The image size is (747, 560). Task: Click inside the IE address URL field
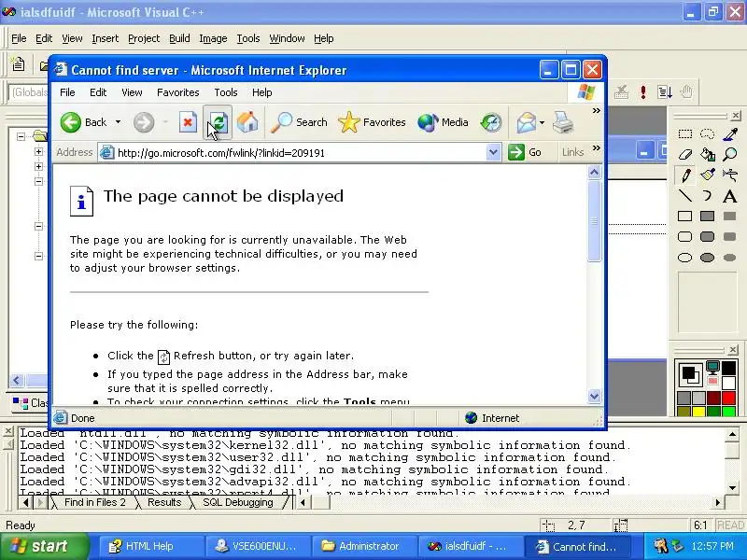(x=300, y=153)
